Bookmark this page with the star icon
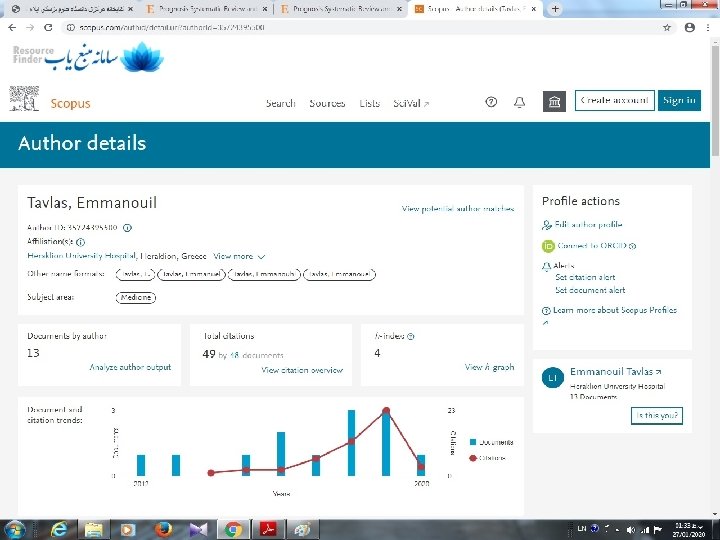This screenshot has height=540, width=720. (667, 28)
